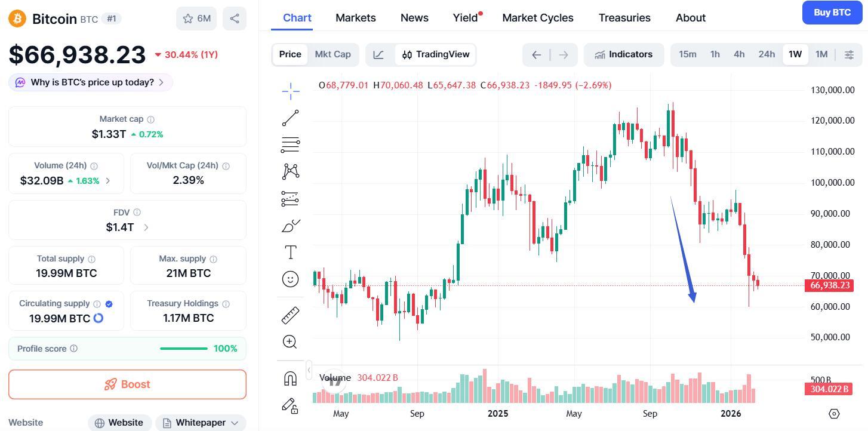Image resolution: width=868 pixels, height=431 pixels.
Task: Select the trend line drawing tool
Action: coord(290,118)
